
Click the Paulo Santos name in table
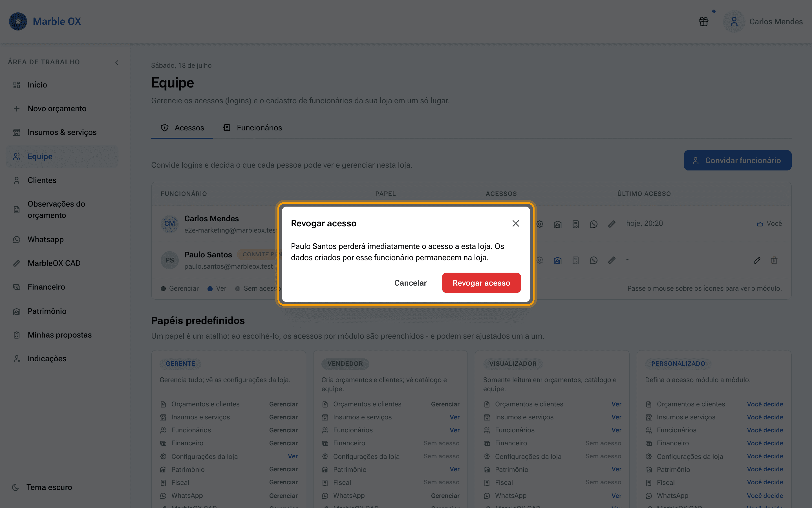pos(208,255)
